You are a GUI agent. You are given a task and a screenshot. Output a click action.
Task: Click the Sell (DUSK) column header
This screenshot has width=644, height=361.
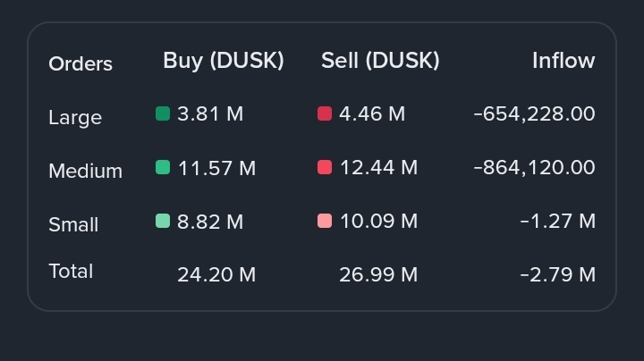point(380,61)
